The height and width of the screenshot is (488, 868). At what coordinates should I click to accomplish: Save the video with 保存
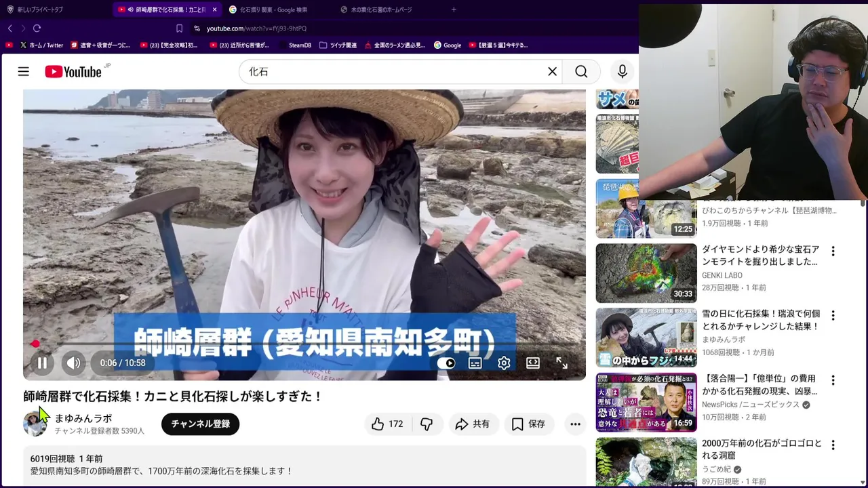(x=528, y=424)
